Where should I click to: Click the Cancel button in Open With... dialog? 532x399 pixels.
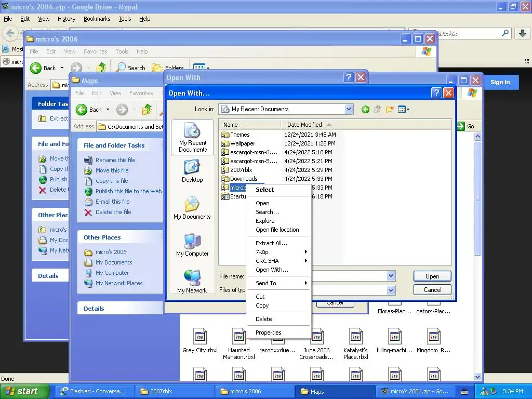432,290
